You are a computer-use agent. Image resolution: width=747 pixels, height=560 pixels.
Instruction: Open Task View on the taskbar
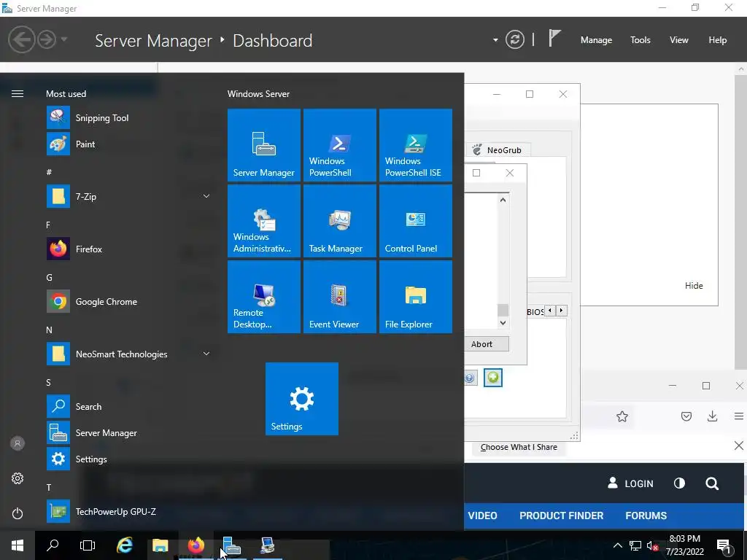(x=88, y=545)
